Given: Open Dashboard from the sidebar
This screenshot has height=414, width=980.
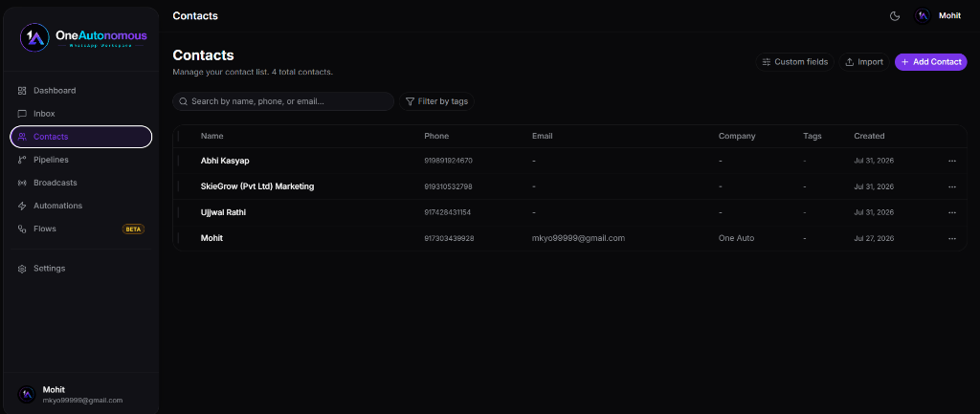Looking at the screenshot, I should pyautogui.click(x=81, y=91).
